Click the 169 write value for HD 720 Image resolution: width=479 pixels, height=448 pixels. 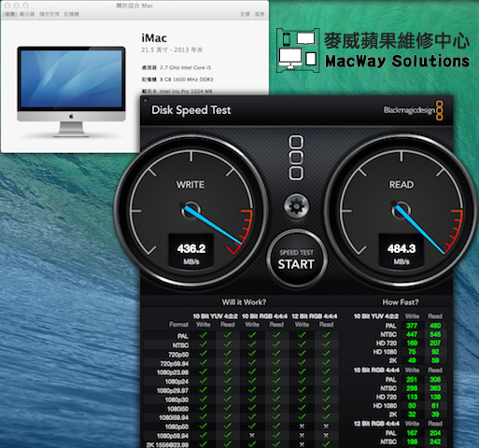pyautogui.click(x=412, y=343)
